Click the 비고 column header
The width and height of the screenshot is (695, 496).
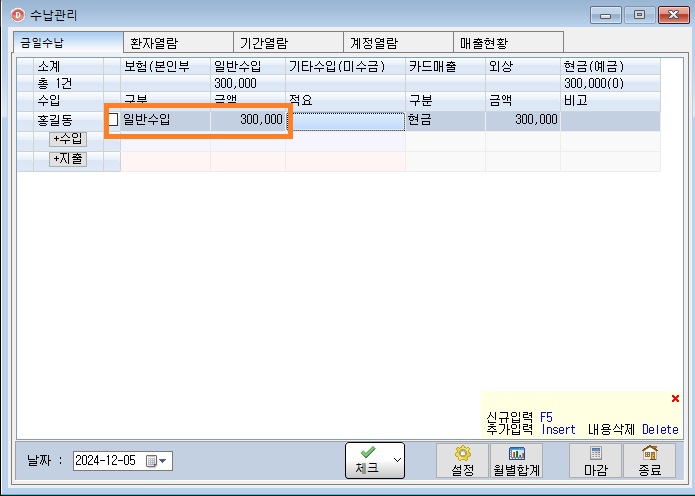610,101
